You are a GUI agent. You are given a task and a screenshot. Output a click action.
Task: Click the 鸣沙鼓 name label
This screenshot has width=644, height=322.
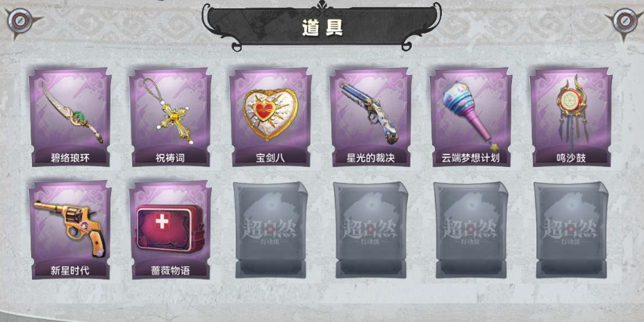pos(571,158)
